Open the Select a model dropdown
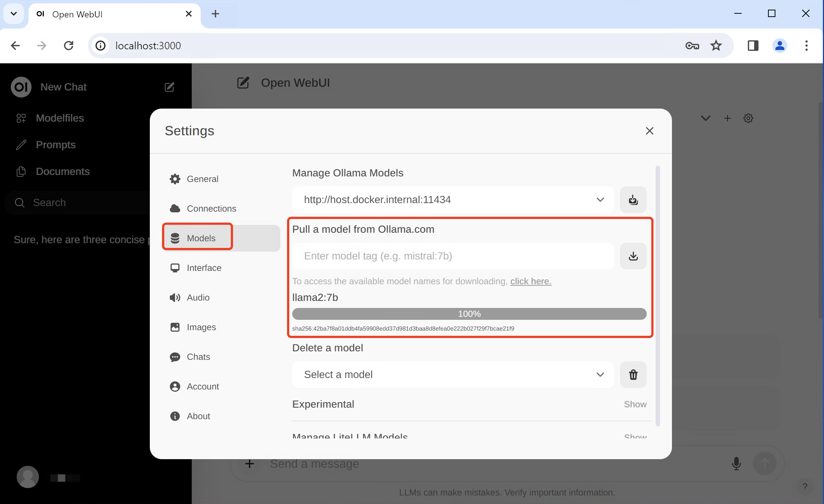This screenshot has height=504, width=824. click(452, 375)
